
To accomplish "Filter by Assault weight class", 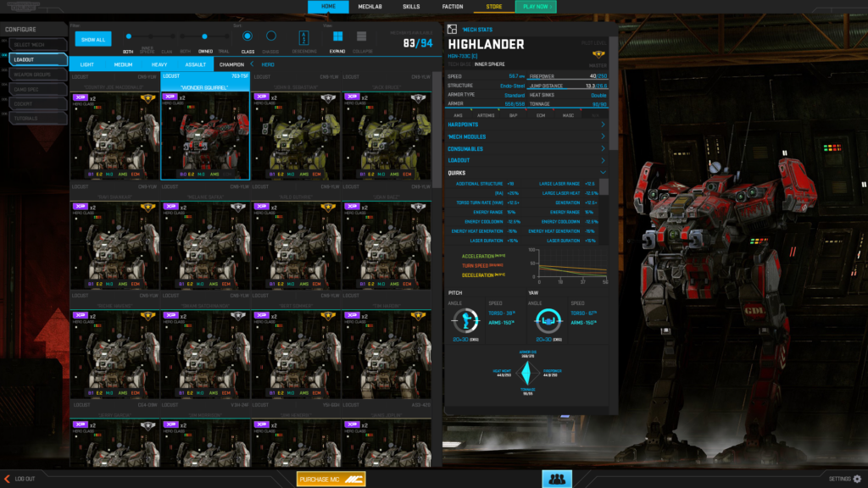I will [196, 64].
